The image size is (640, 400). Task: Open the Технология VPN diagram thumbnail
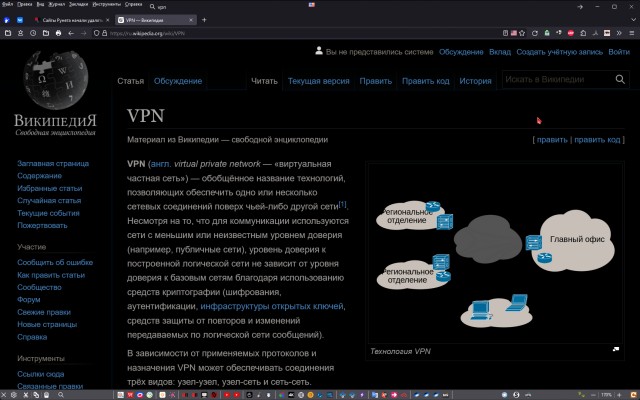tap(495, 253)
